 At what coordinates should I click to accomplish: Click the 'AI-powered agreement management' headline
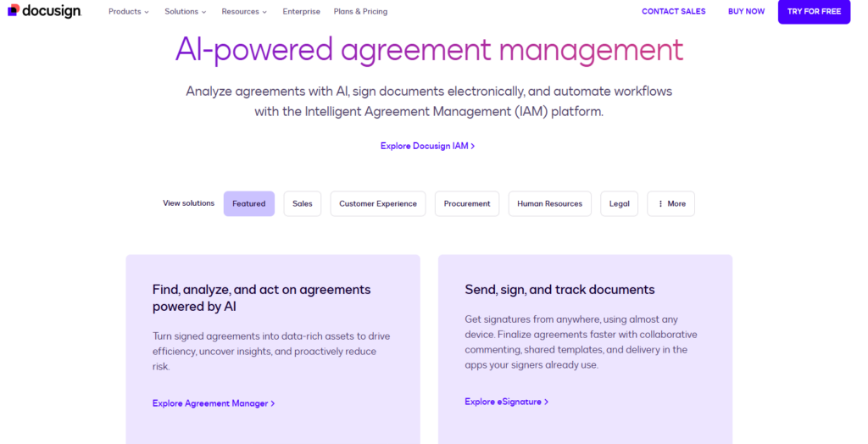pos(429,50)
